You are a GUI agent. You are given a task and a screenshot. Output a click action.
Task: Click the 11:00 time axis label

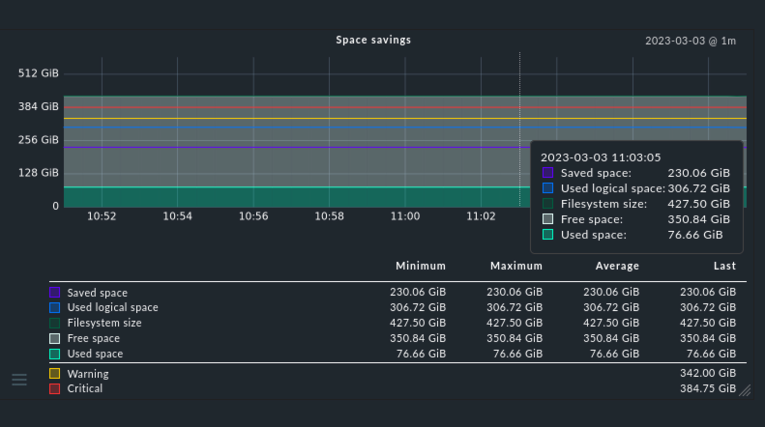click(405, 216)
